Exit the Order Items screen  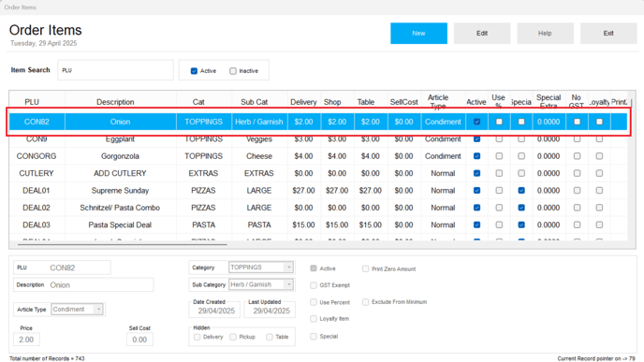pos(608,34)
